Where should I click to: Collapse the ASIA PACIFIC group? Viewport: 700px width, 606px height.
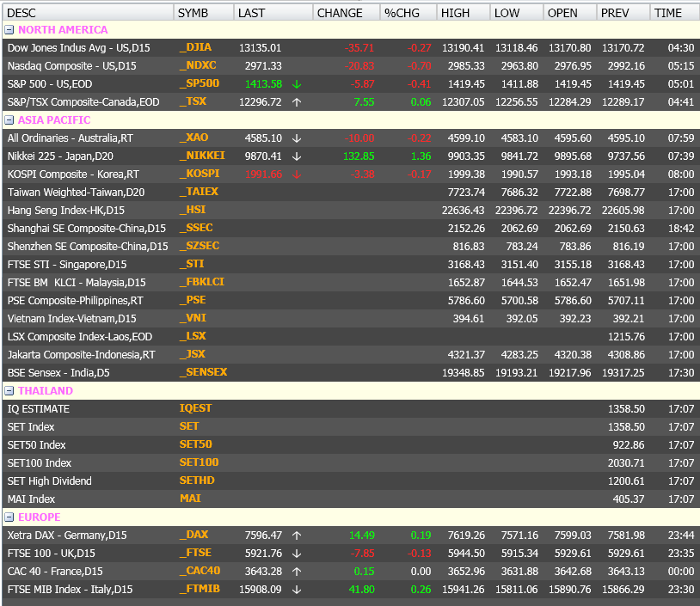tap(9, 120)
